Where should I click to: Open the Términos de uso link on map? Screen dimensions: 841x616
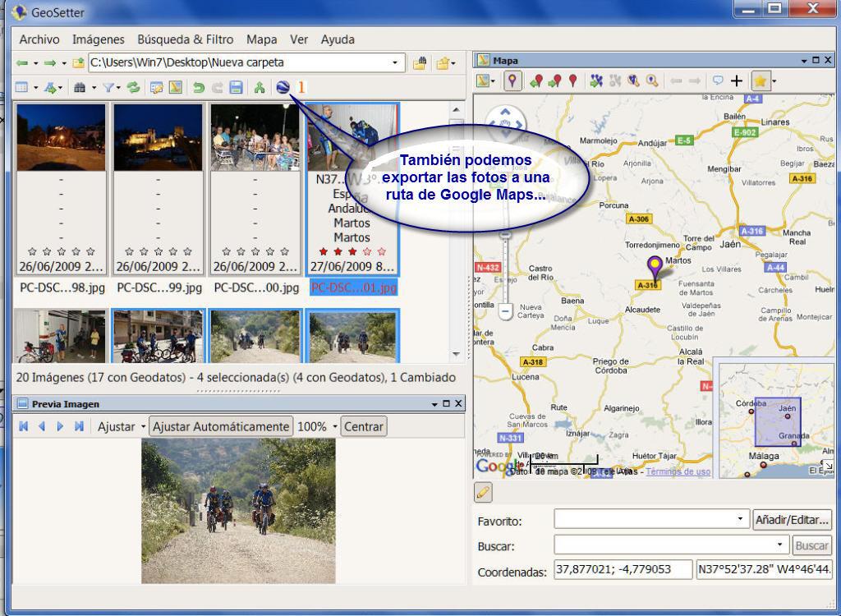tap(678, 471)
